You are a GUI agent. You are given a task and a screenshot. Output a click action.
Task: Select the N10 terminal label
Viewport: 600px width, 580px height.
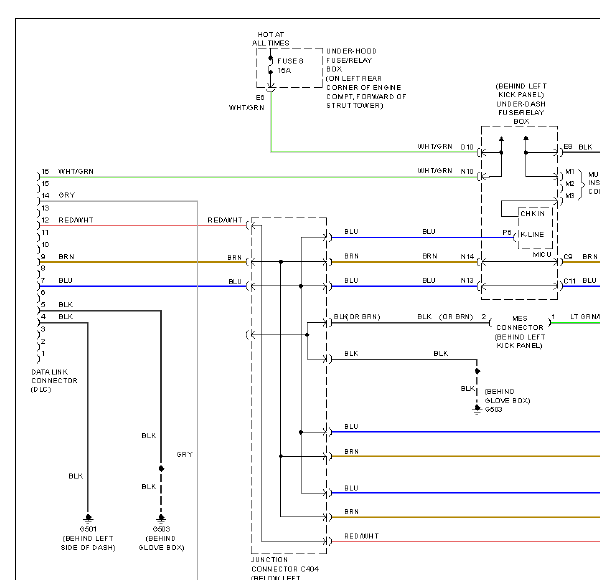[467, 171]
